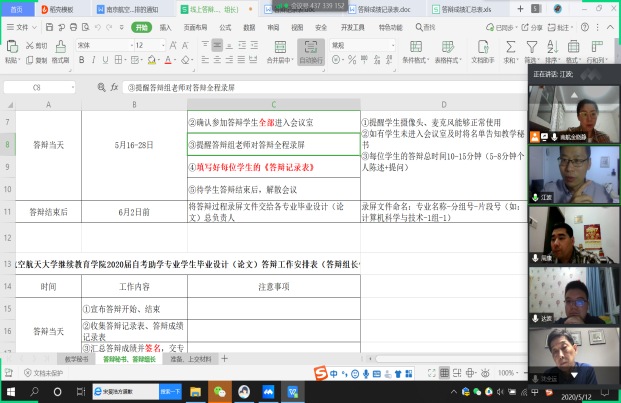Click the Windows Start button
The height and width of the screenshot is (403, 621).
coord(9,391)
